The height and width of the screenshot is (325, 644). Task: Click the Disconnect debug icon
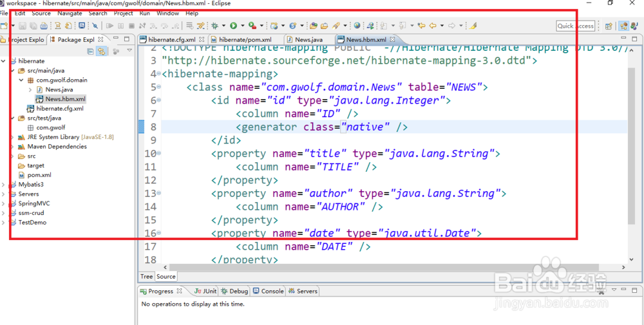142,26
